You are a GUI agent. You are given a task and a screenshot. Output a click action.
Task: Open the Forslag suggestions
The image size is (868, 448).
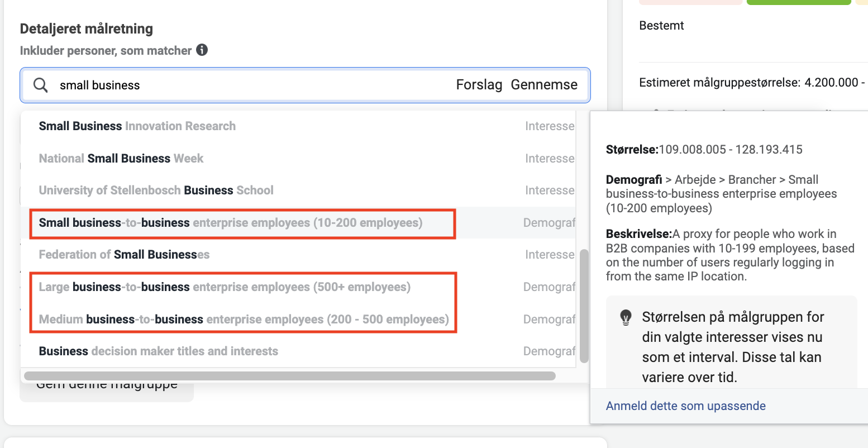tap(479, 85)
